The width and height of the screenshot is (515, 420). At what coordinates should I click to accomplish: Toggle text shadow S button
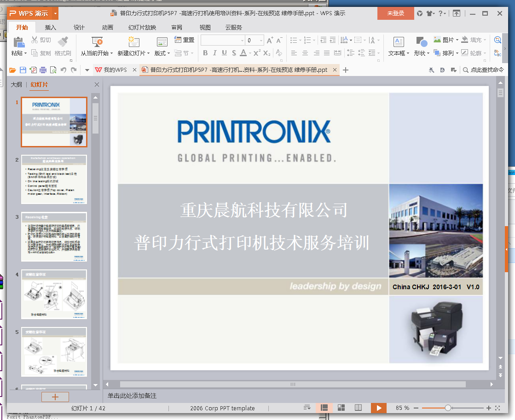pos(234,52)
